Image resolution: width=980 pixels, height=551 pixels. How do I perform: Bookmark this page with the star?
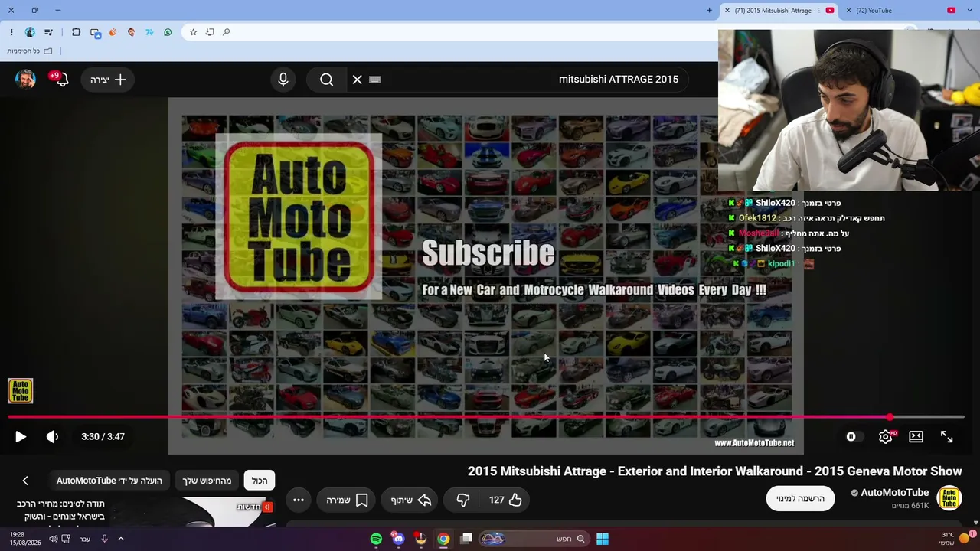193,32
